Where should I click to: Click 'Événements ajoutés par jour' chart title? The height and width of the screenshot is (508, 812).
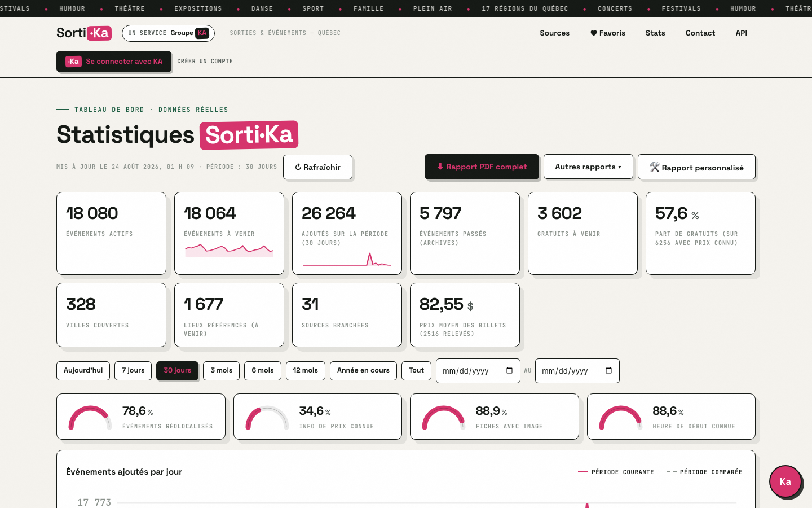(124, 472)
